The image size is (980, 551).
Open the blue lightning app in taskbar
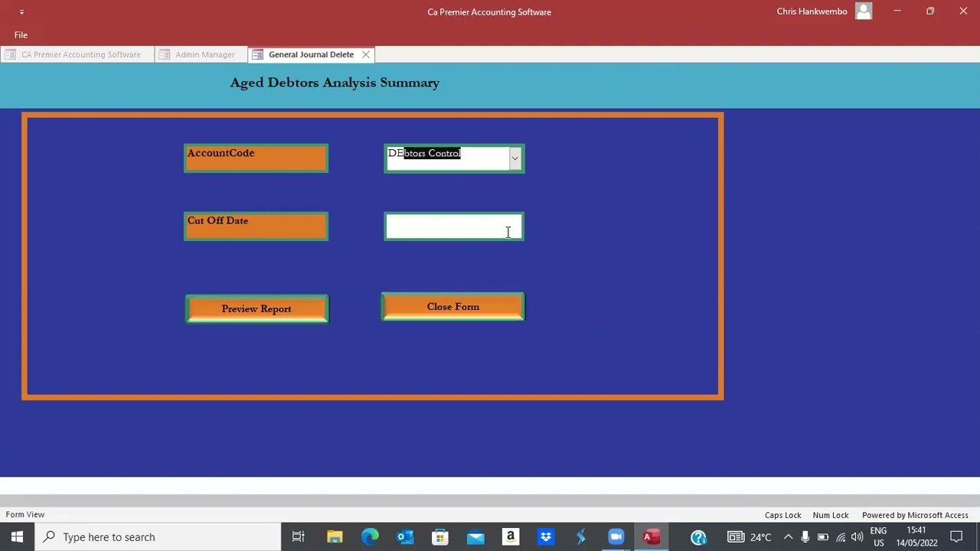(581, 536)
